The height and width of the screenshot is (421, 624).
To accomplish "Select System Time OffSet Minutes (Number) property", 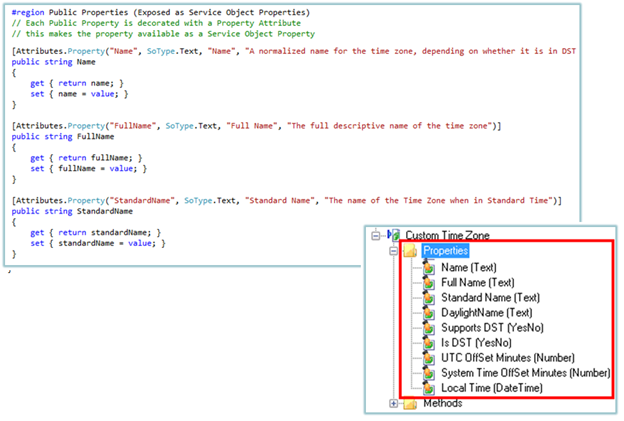I will coord(525,373).
